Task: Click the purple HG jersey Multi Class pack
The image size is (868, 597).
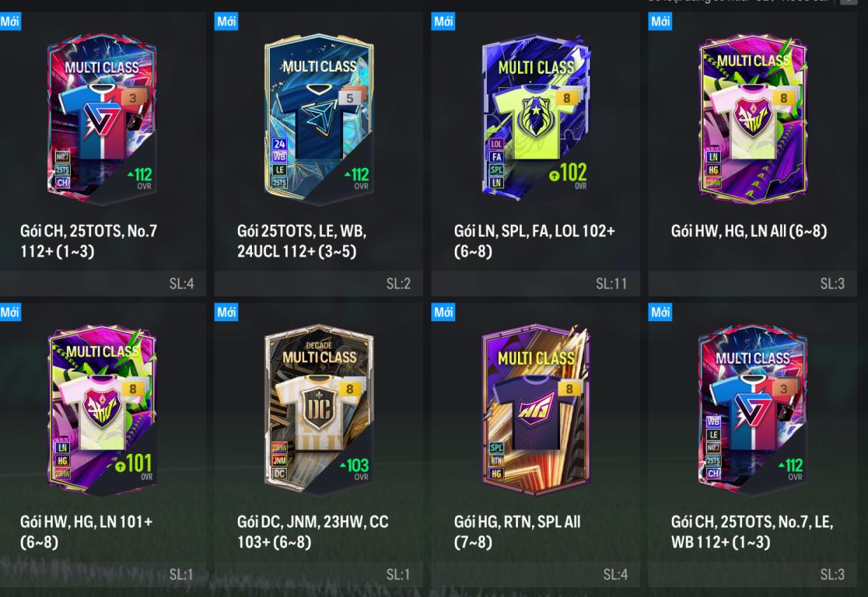Action: click(x=536, y=410)
